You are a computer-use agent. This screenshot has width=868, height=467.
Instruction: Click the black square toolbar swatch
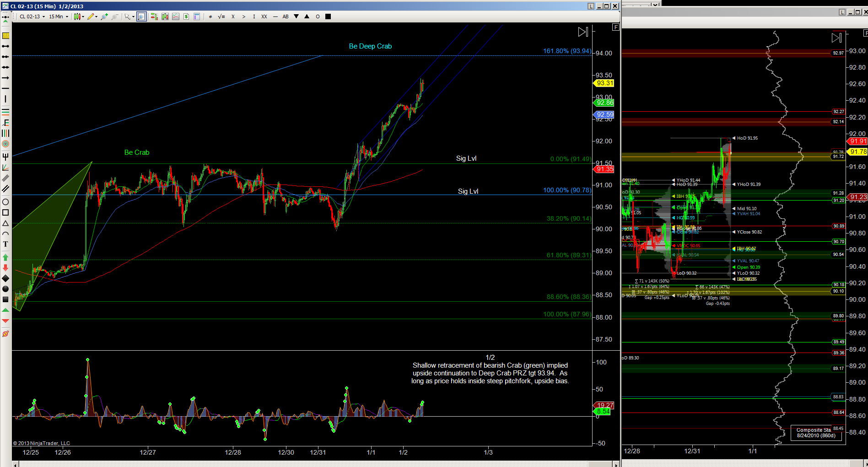[x=328, y=17]
